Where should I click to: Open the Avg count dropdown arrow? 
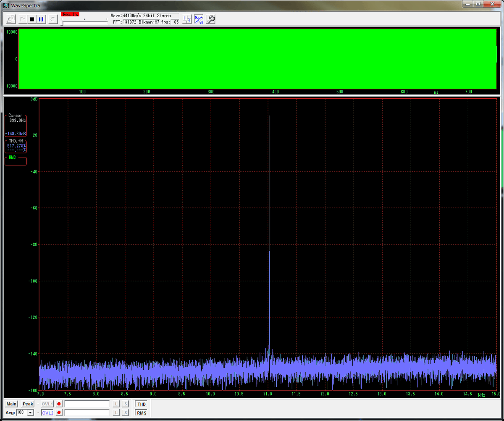30,413
